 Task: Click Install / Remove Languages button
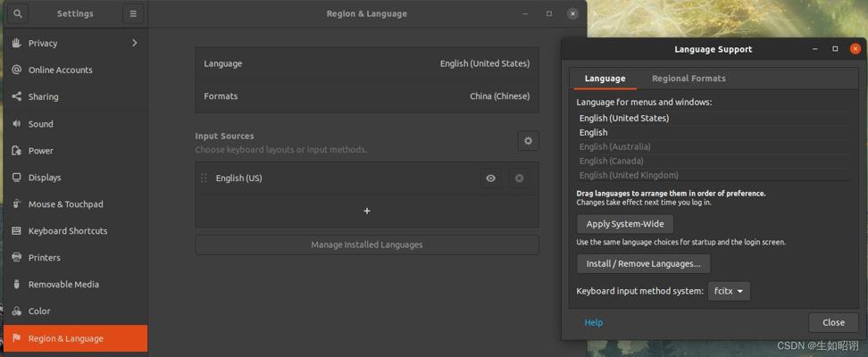[x=643, y=264]
